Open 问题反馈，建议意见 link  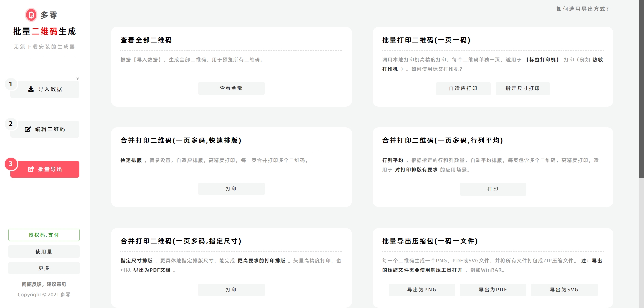44,284
